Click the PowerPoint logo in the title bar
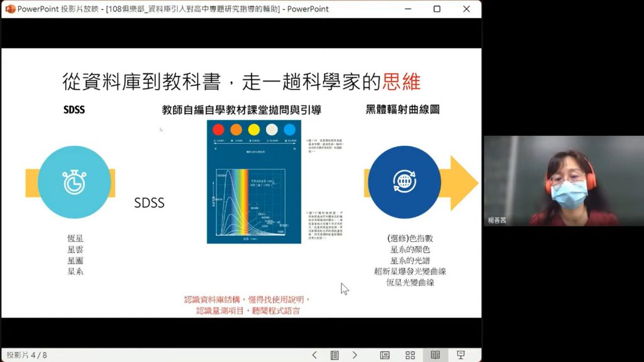 (x=10, y=9)
